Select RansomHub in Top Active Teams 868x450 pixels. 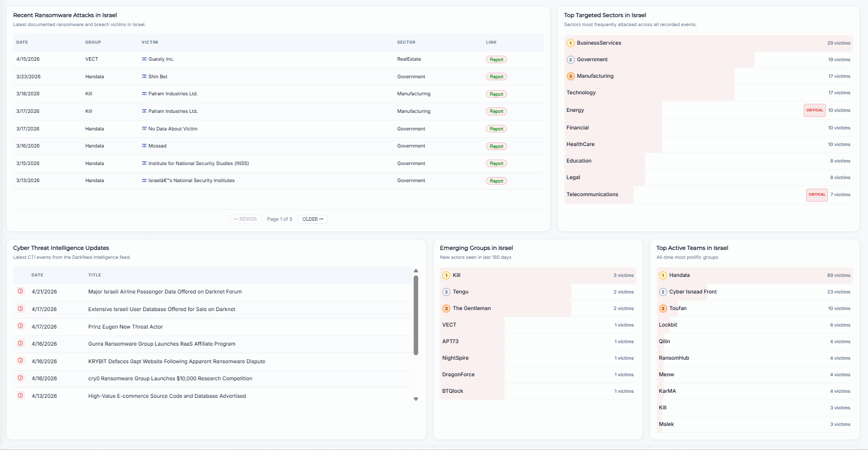pos(755,358)
